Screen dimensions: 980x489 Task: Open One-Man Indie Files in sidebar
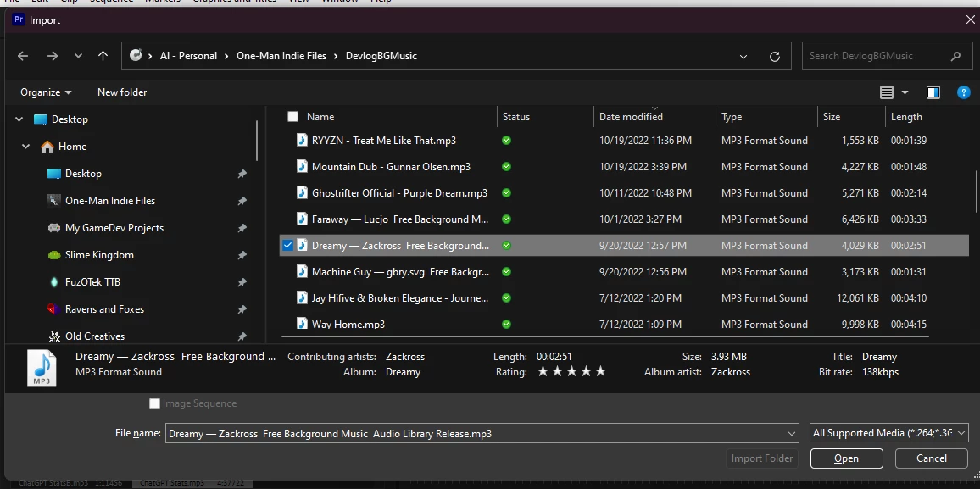click(110, 201)
